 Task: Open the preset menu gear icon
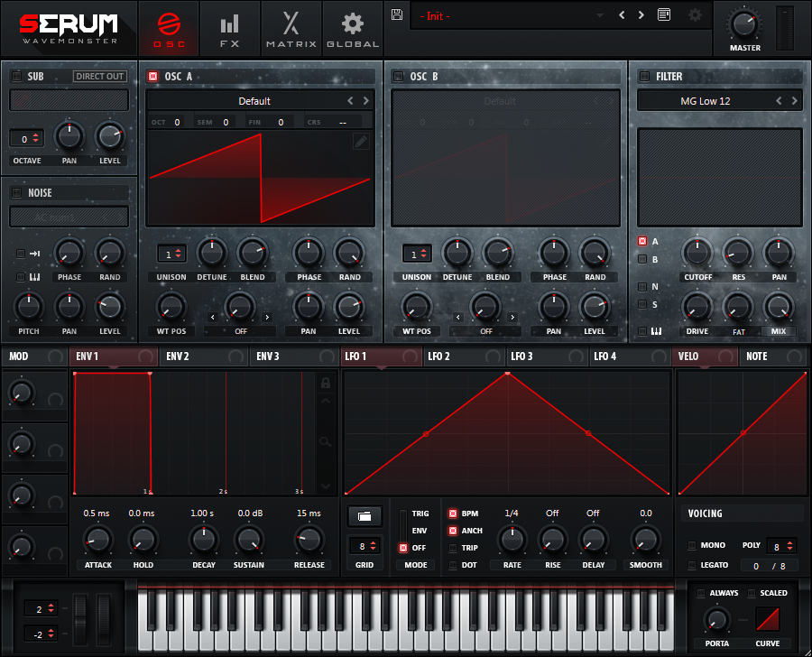(x=695, y=15)
